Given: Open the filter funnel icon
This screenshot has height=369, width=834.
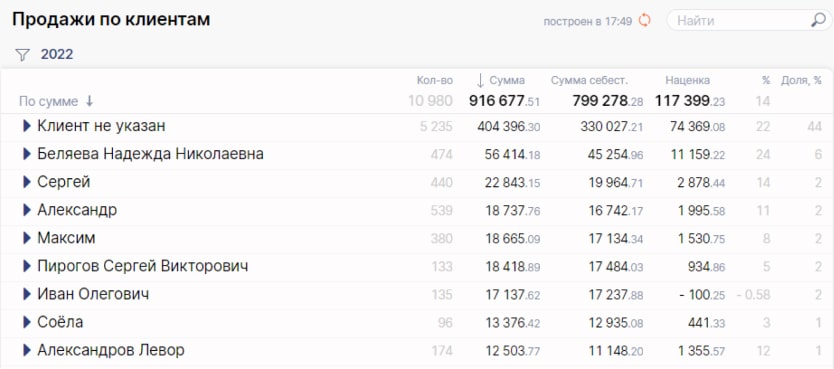Looking at the screenshot, I should 22,55.
